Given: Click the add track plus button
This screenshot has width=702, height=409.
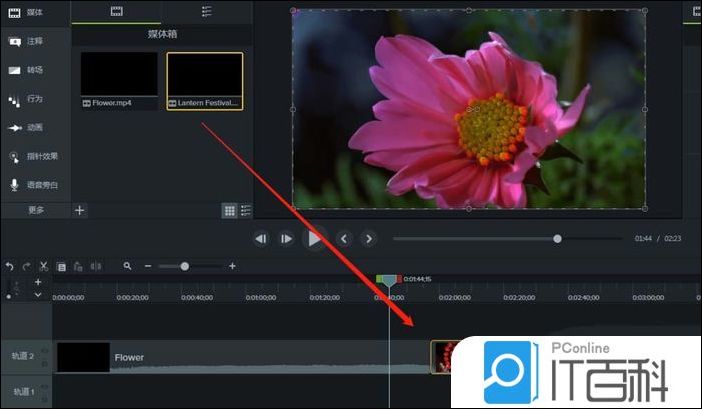Looking at the screenshot, I should pyautogui.click(x=38, y=283).
